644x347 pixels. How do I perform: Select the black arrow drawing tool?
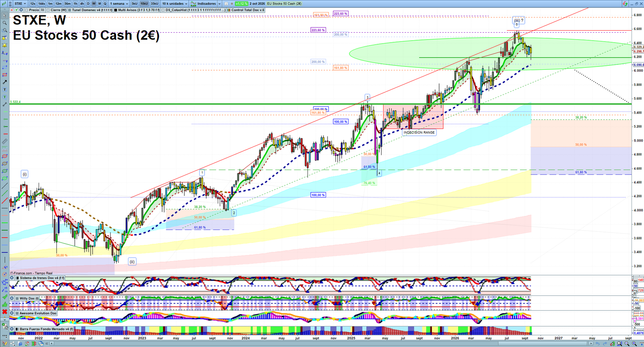pyautogui.click(x=4, y=82)
